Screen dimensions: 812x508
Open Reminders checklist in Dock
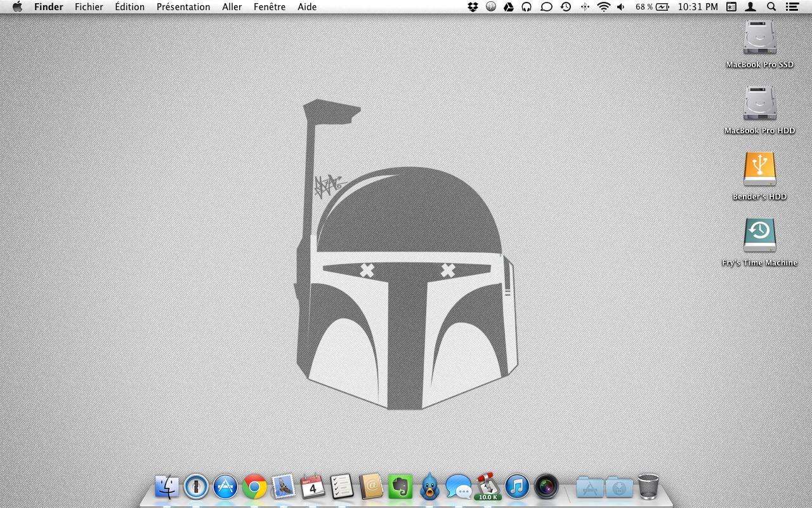[x=342, y=487]
